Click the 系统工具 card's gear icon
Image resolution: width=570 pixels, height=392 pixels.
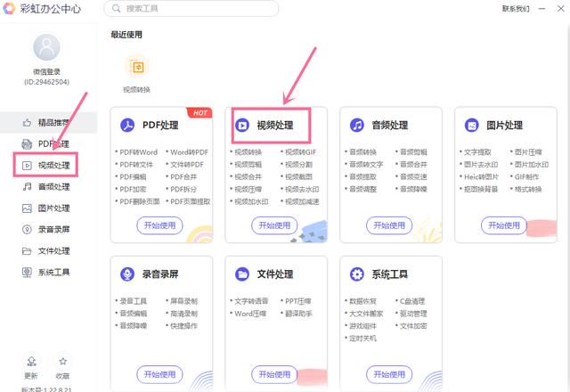(x=356, y=274)
